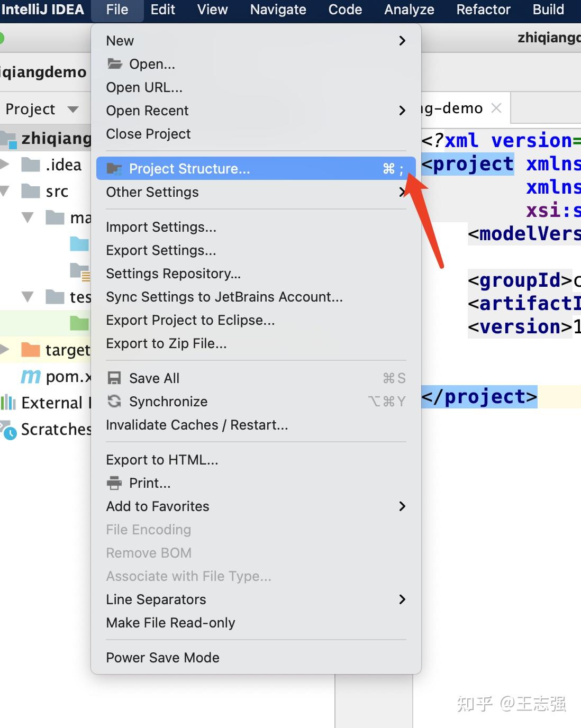Click the Print printer icon
This screenshot has width=581, height=728.
point(114,483)
